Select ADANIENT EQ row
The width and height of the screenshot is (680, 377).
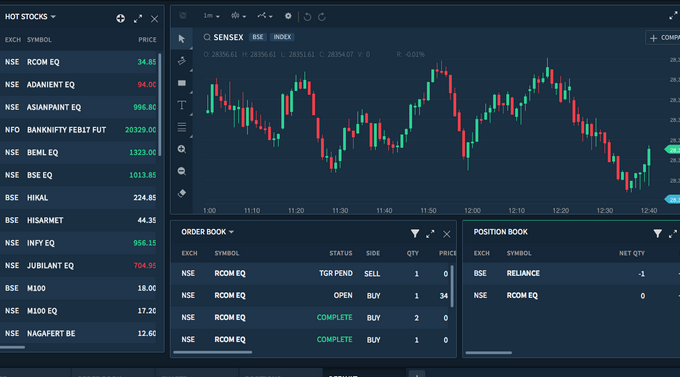78,85
